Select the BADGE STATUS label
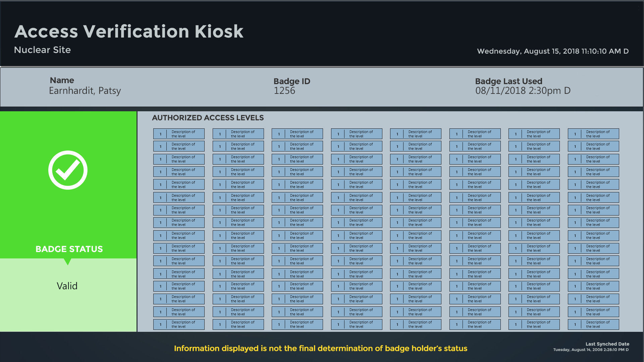 pos(69,249)
